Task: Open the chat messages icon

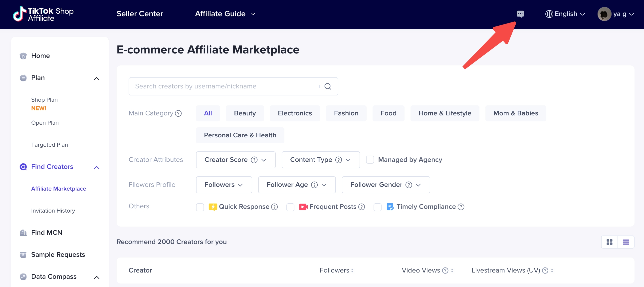Action: click(520, 14)
